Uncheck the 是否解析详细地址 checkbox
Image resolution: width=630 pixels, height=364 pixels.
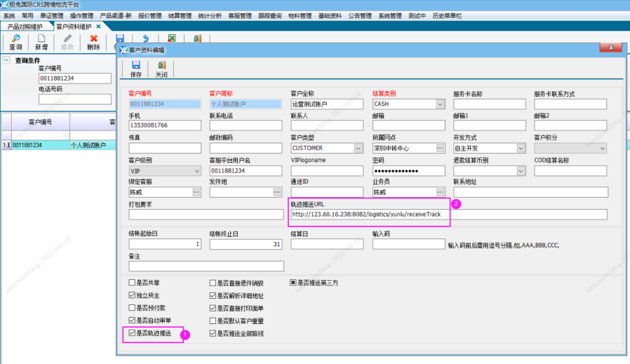click(213, 296)
